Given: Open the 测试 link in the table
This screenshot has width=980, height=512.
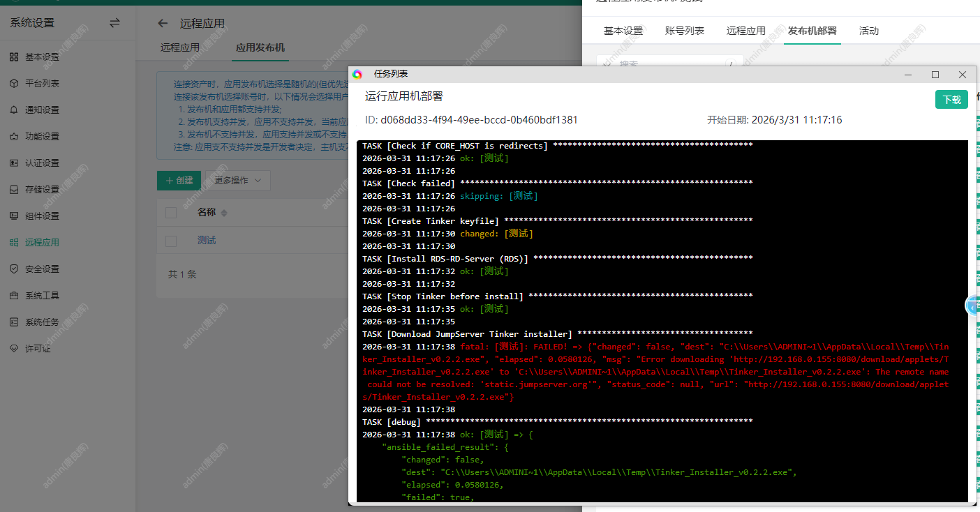Looking at the screenshot, I should [207, 241].
